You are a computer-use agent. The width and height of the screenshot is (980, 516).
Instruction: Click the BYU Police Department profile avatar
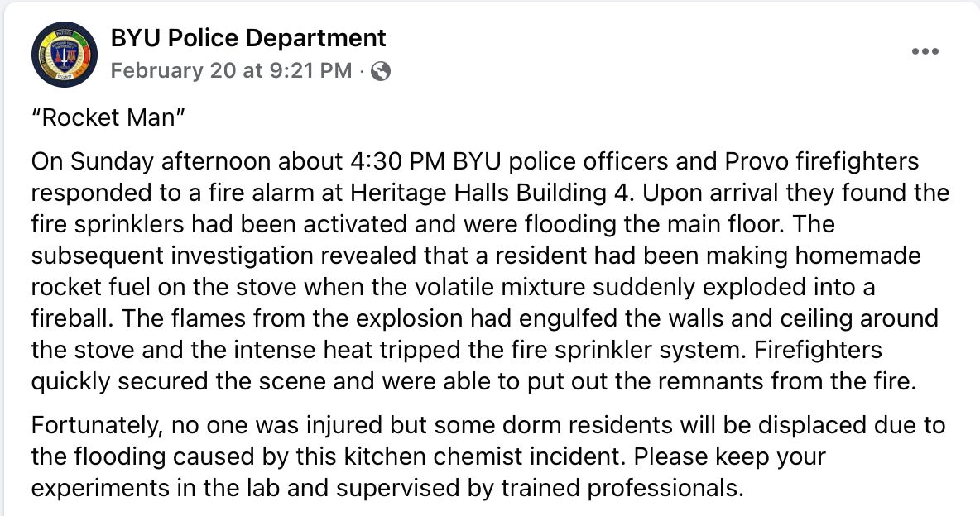(65, 55)
